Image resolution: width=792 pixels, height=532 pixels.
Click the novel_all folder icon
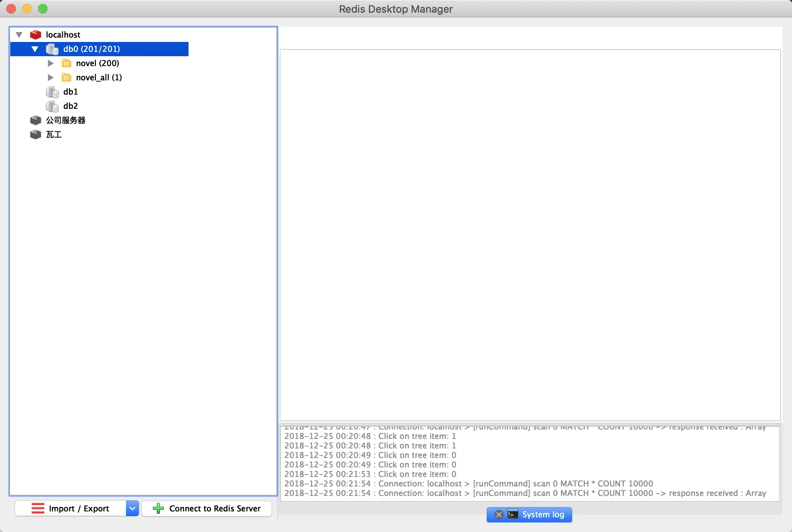pos(67,78)
